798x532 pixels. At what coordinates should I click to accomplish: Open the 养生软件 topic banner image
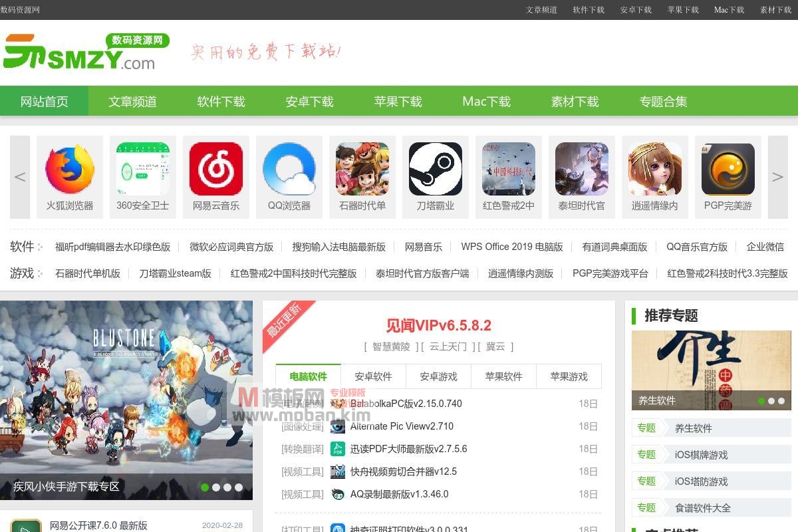click(x=712, y=370)
